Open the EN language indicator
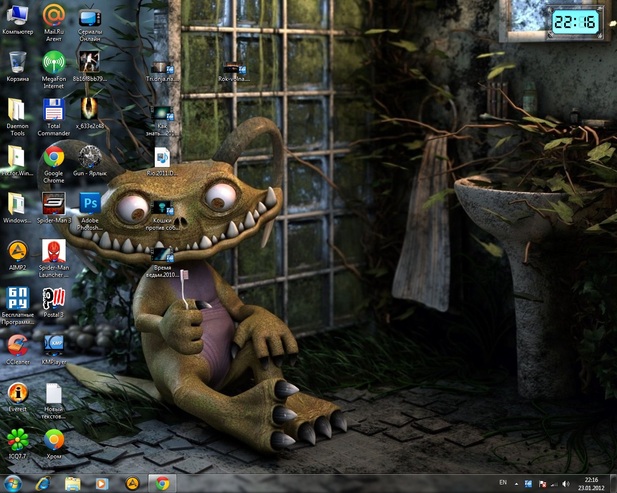 [503, 482]
